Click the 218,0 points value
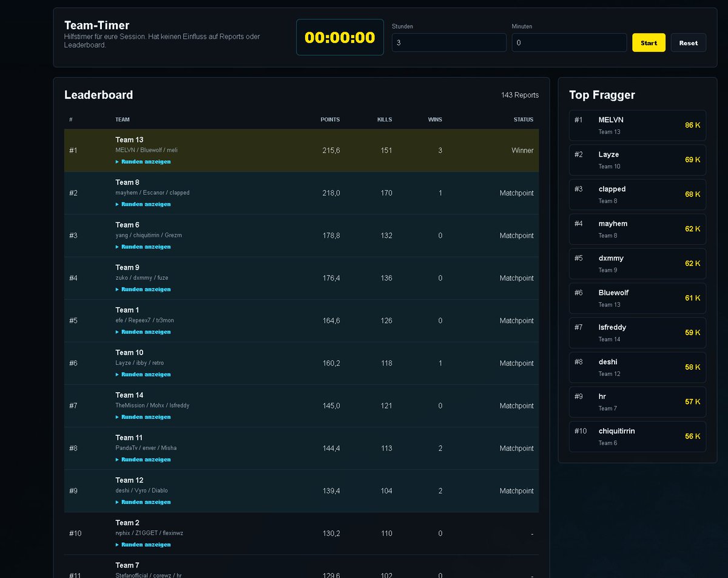 click(x=331, y=193)
